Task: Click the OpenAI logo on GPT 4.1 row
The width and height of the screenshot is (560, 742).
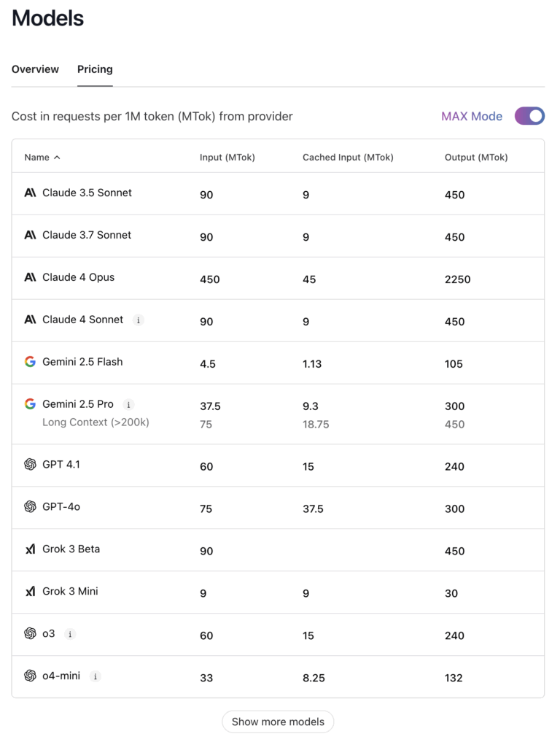Action: pyautogui.click(x=30, y=464)
